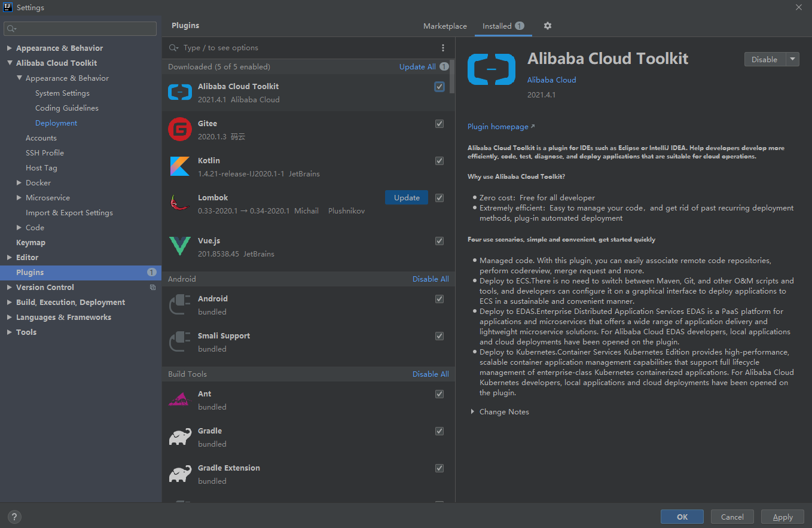Screen dimensions: 812x528
Task: Expand the Tools settings node
Action: pos(10,332)
